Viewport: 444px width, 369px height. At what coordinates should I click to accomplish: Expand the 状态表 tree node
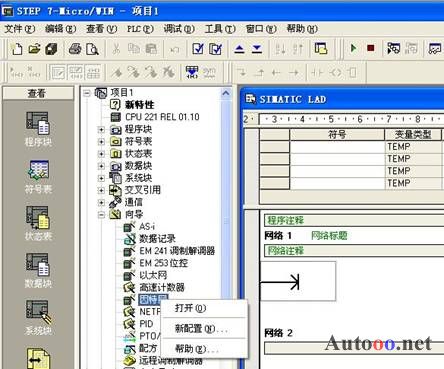[x=101, y=154]
